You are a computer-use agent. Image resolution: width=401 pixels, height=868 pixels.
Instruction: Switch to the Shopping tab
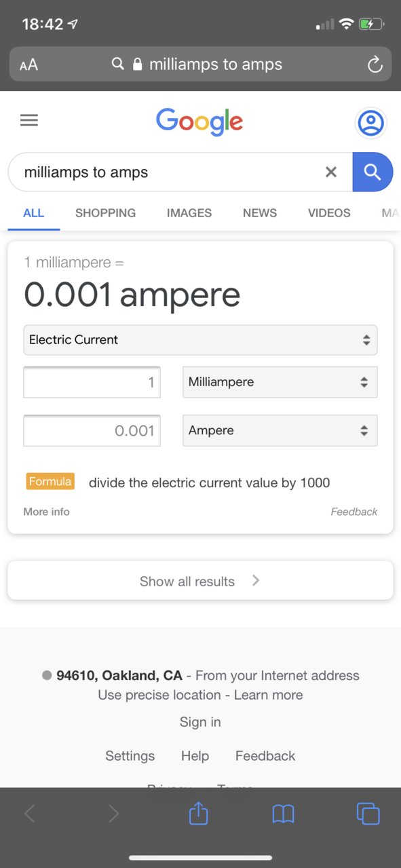[x=105, y=213]
